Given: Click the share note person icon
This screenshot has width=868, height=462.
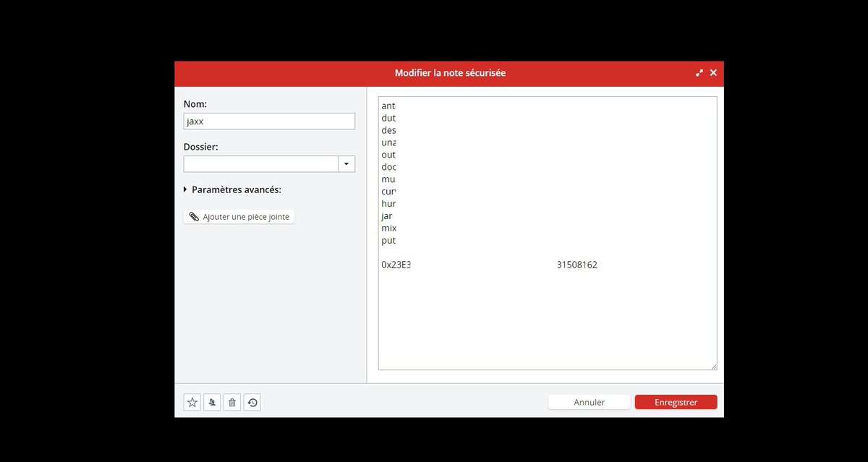Looking at the screenshot, I should click(x=212, y=403).
